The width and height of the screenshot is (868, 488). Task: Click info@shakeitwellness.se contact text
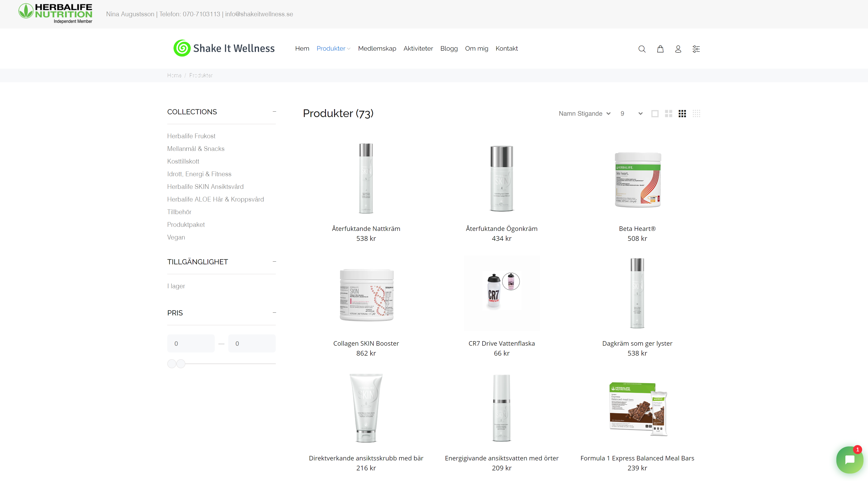point(259,14)
